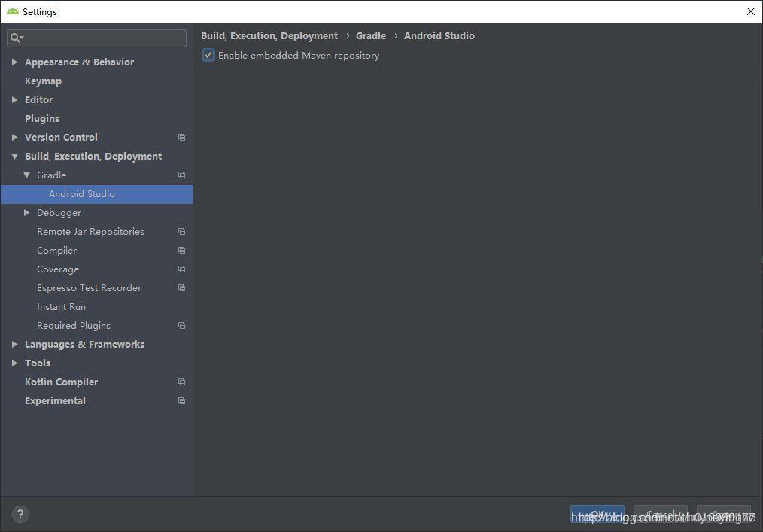Viewport: 763px width, 532px height.
Task: Click the Cancel button
Action: [x=661, y=514]
